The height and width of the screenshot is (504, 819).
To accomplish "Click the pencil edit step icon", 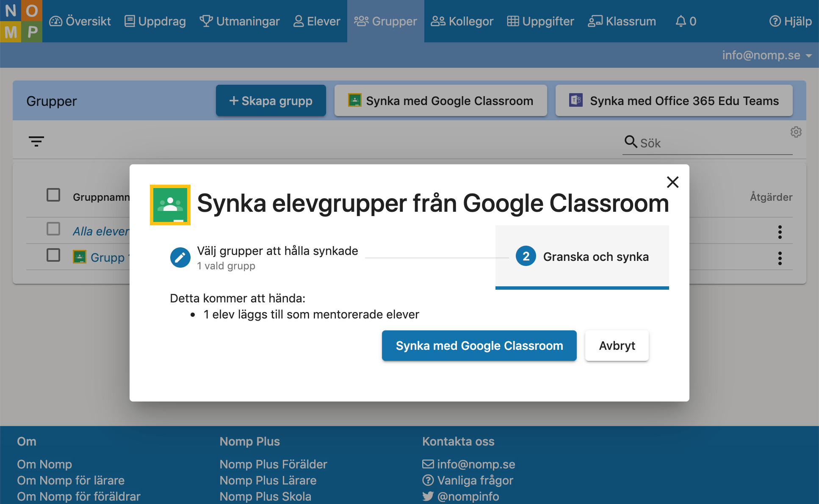I will (180, 258).
